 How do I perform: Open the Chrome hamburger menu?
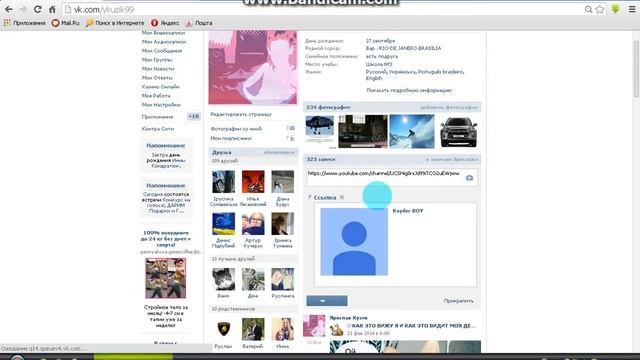pyautogui.click(x=632, y=9)
